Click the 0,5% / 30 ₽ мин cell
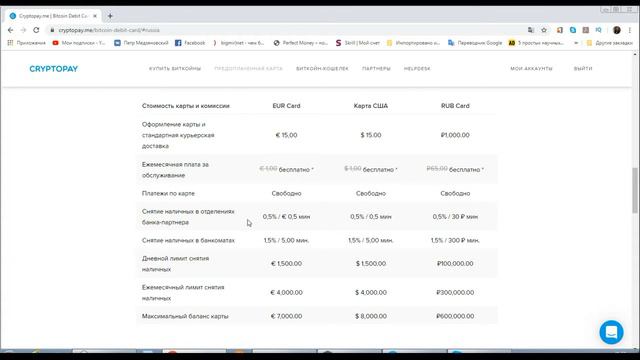640x360 pixels. coord(455,217)
